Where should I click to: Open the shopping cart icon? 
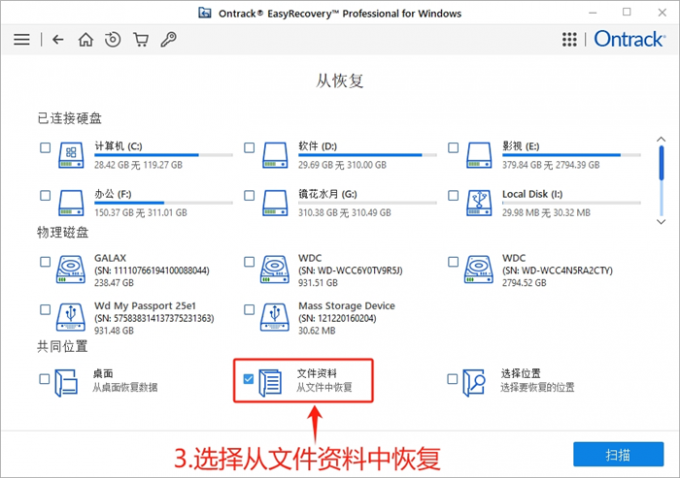[141, 39]
